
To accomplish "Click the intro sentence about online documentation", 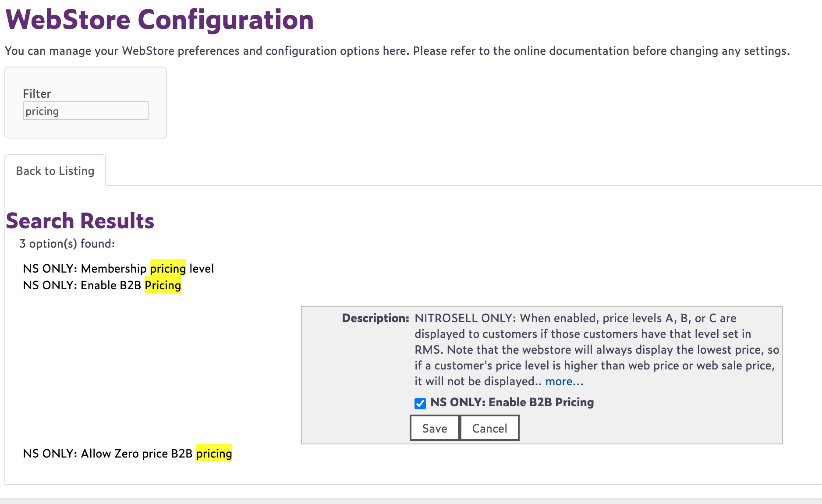I will pyautogui.click(x=397, y=51).
